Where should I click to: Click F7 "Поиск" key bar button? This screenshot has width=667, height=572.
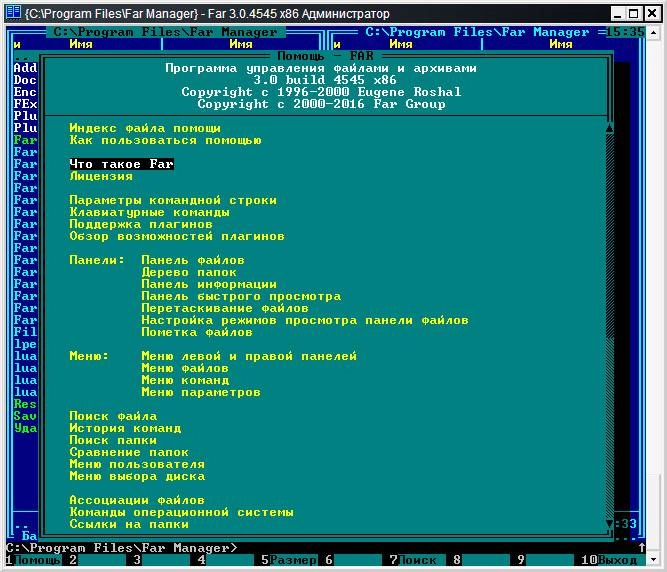click(417, 560)
